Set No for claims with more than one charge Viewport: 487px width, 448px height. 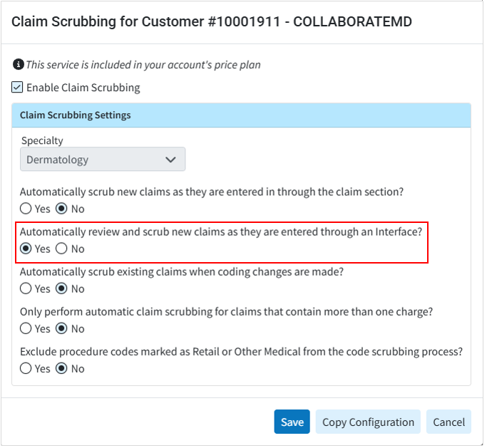pyautogui.click(x=62, y=328)
